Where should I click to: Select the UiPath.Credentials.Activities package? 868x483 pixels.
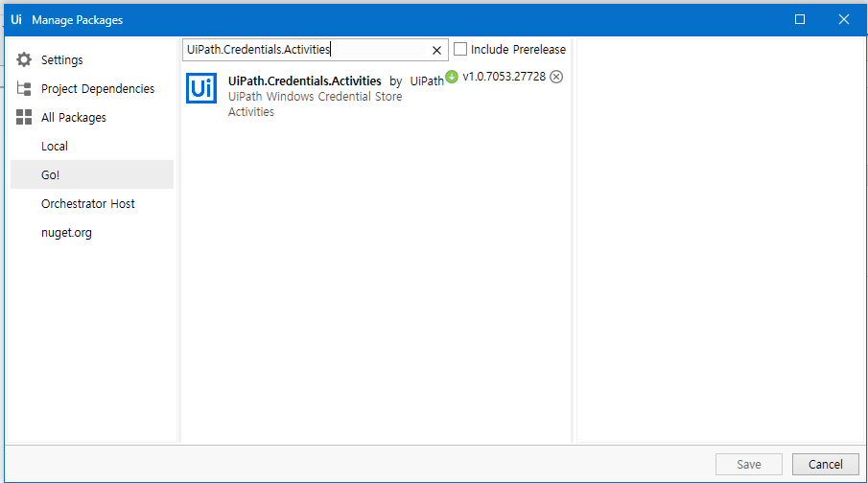click(304, 80)
